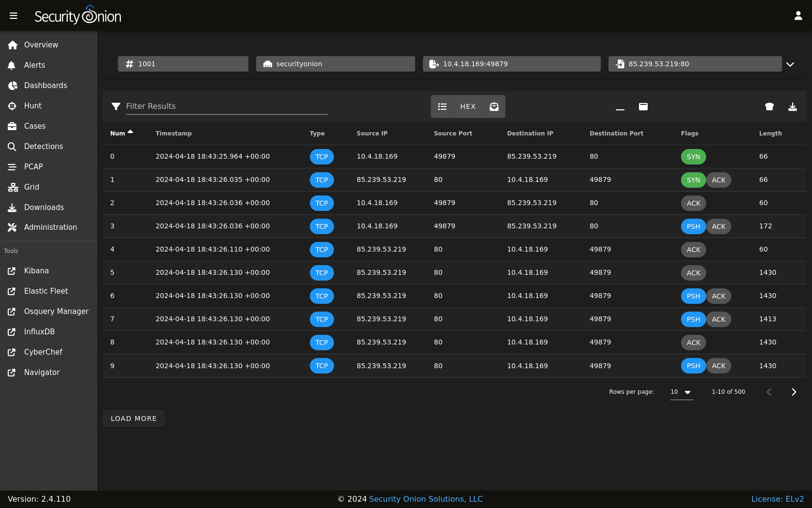Click the home icon beside Overview
The image size is (812, 508).
(x=13, y=45)
